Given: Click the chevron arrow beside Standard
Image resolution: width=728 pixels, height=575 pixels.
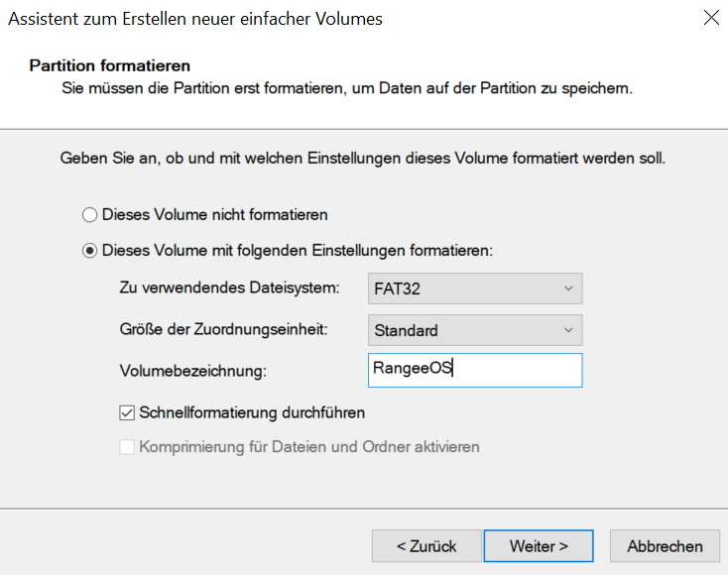Looking at the screenshot, I should (568, 330).
